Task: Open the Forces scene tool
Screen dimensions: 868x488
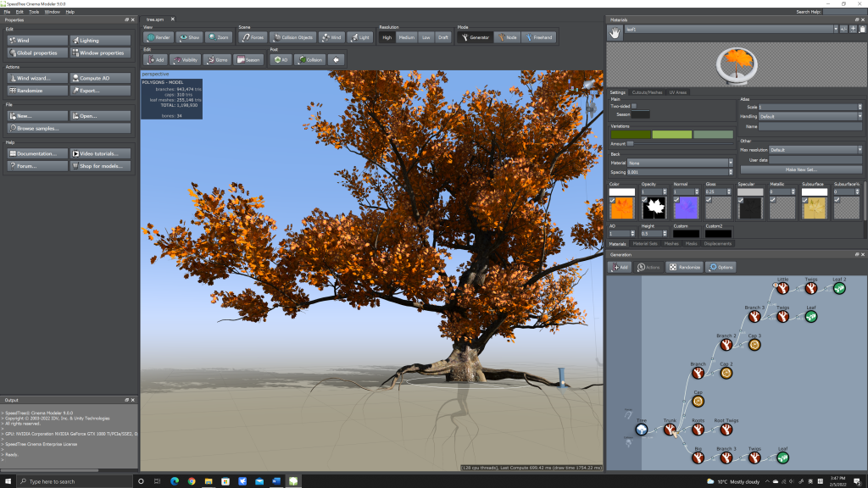Action: [x=252, y=37]
